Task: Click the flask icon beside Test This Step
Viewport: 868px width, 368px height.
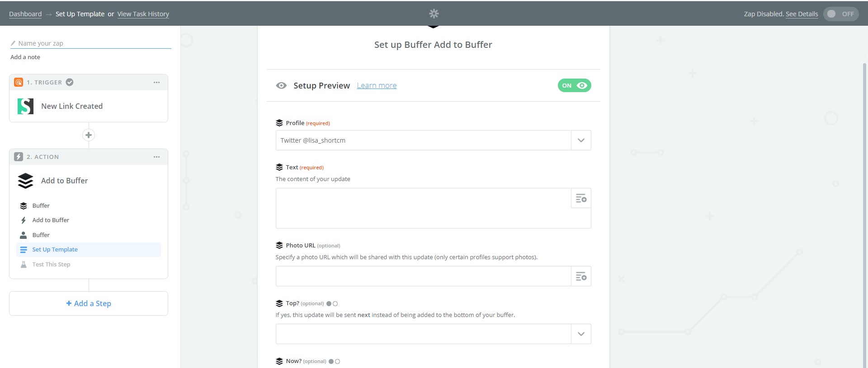Action: (x=23, y=264)
